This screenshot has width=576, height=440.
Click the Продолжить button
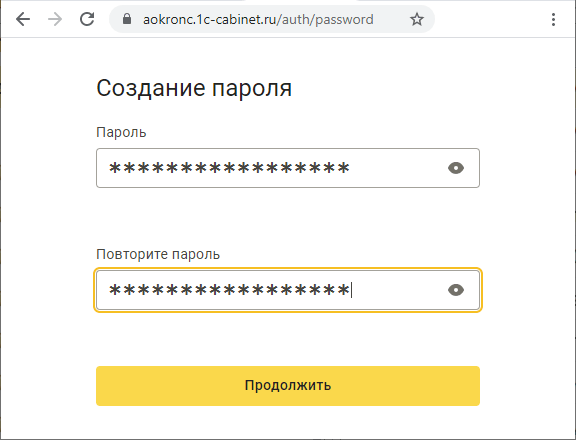click(288, 386)
